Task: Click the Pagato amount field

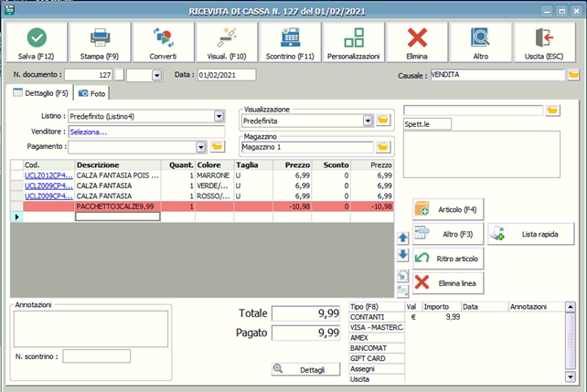Action: 306,333
